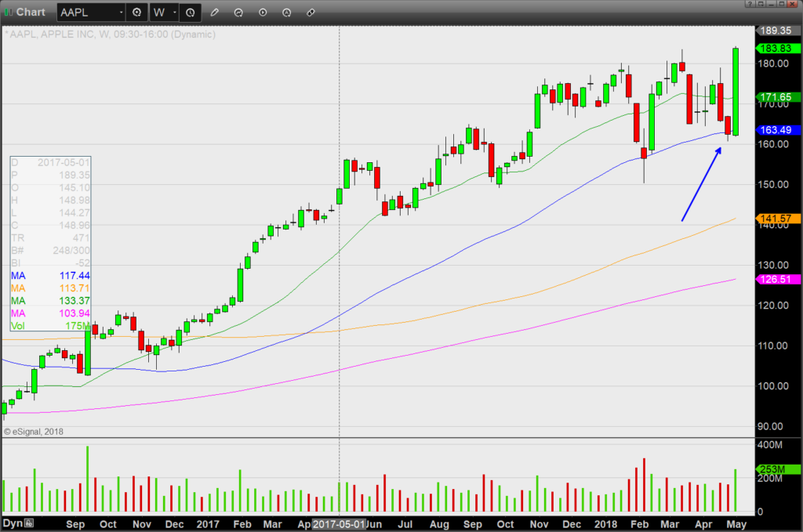Click the 126.51 magenta MA price label

tap(778, 279)
